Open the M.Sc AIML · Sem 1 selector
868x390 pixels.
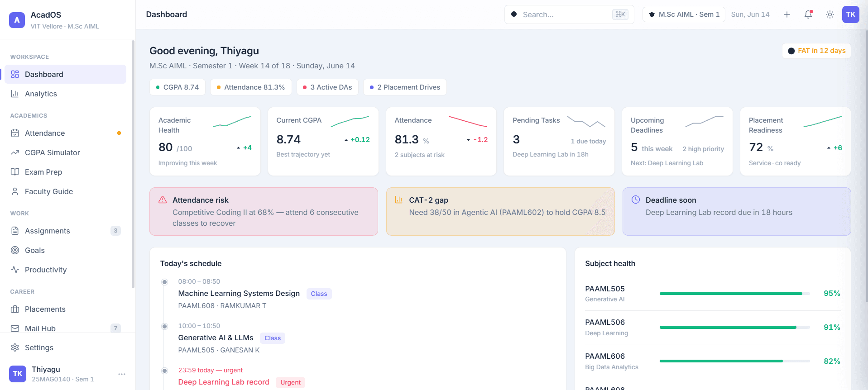coord(684,14)
